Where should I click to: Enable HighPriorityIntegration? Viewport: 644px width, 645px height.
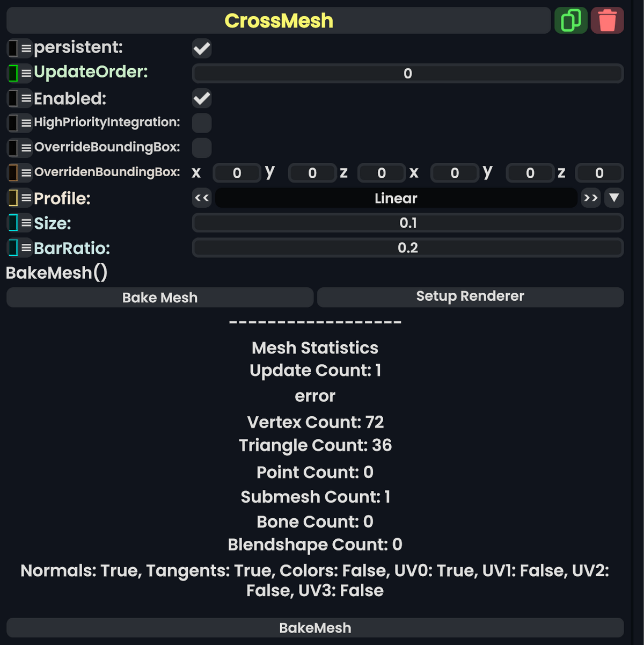click(201, 123)
